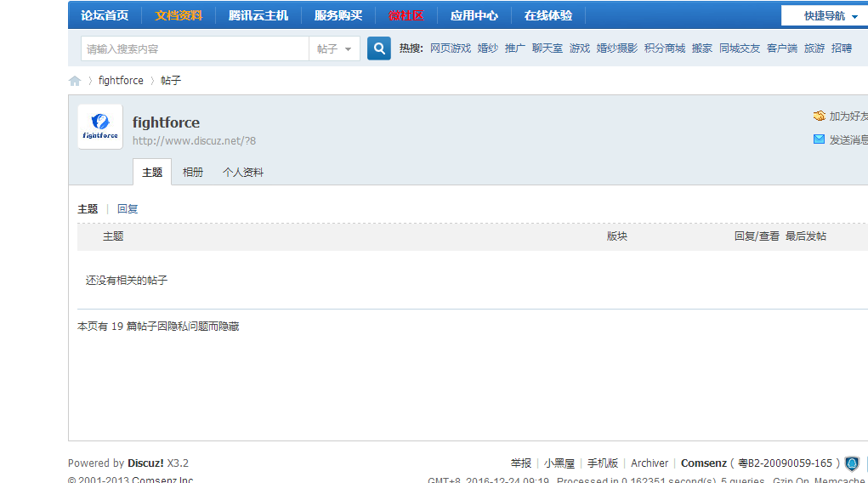This screenshot has height=483, width=868.
Task: Click hot search term 搬家
Action: click(x=702, y=48)
